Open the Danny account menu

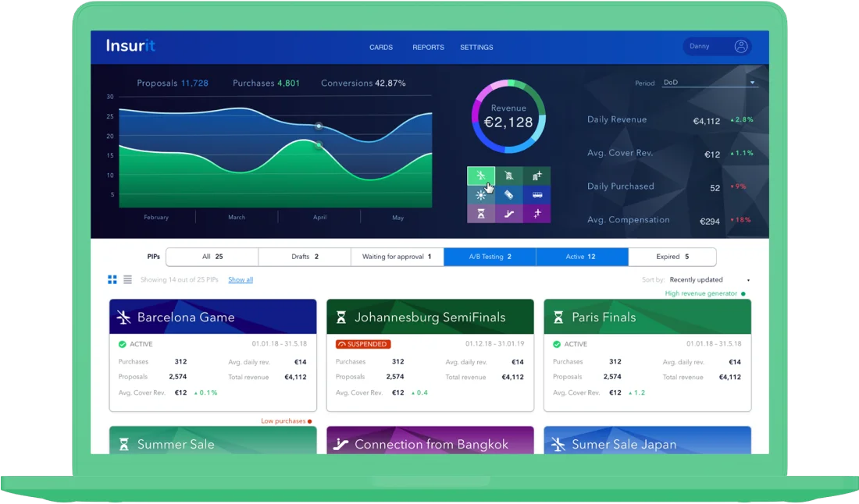pyautogui.click(x=717, y=47)
